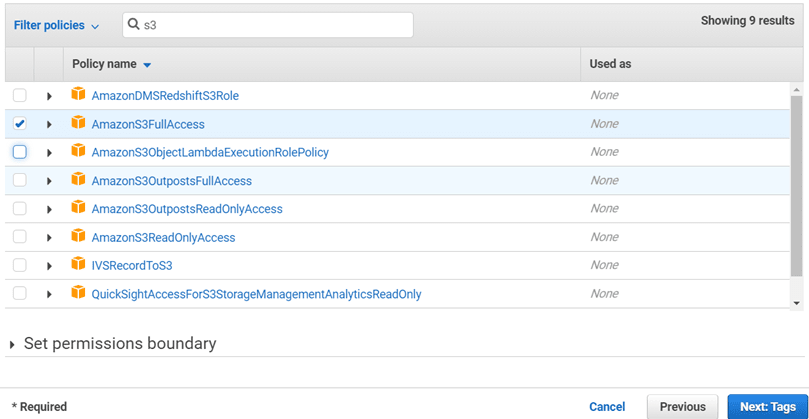Click the AmazonS3ReadOnlyAccess cube icon
Image resolution: width=809 pixels, height=419 pixels.
[x=78, y=236]
